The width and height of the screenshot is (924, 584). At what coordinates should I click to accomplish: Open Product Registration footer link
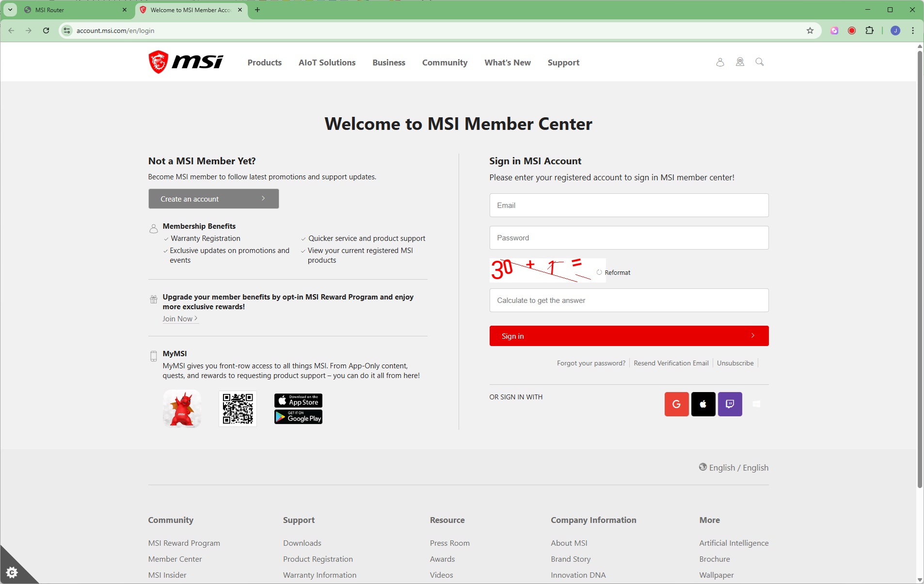tap(318, 559)
